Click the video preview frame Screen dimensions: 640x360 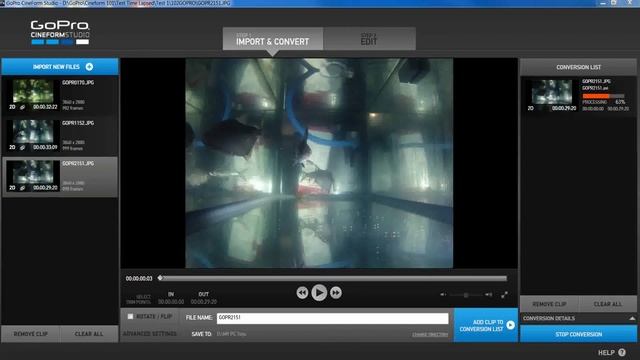(x=319, y=163)
